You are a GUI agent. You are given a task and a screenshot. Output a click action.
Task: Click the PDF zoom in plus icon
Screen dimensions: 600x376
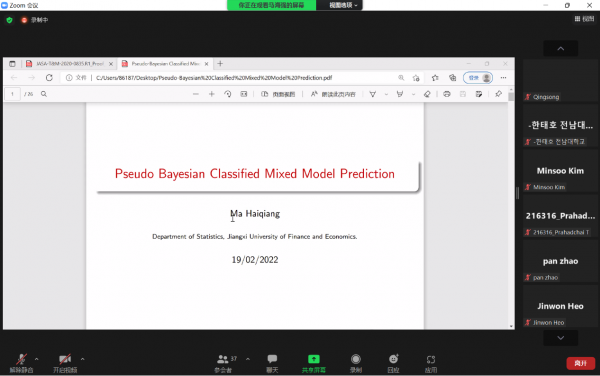(211, 94)
